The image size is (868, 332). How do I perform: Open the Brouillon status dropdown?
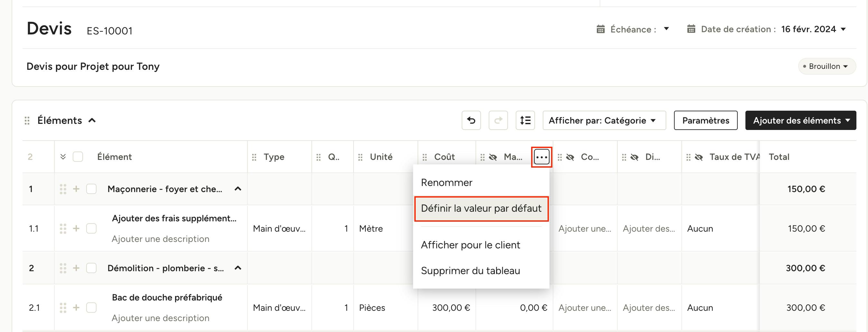(827, 66)
